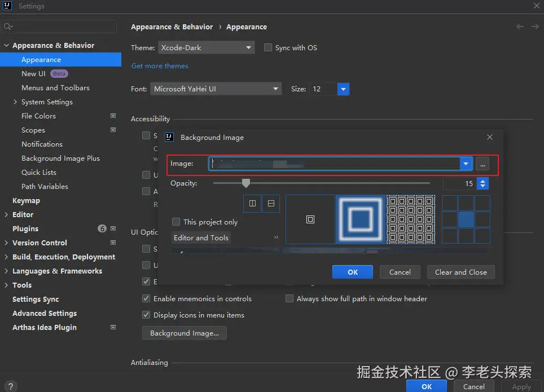Click Cancel in the Settings window footer
The image size is (544, 392).
tap(473, 386)
